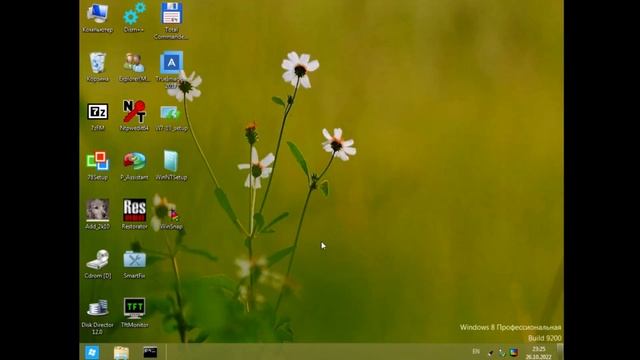Open the network tray icon
Viewport: 640px width, 360px height.
(x=502, y=352)
